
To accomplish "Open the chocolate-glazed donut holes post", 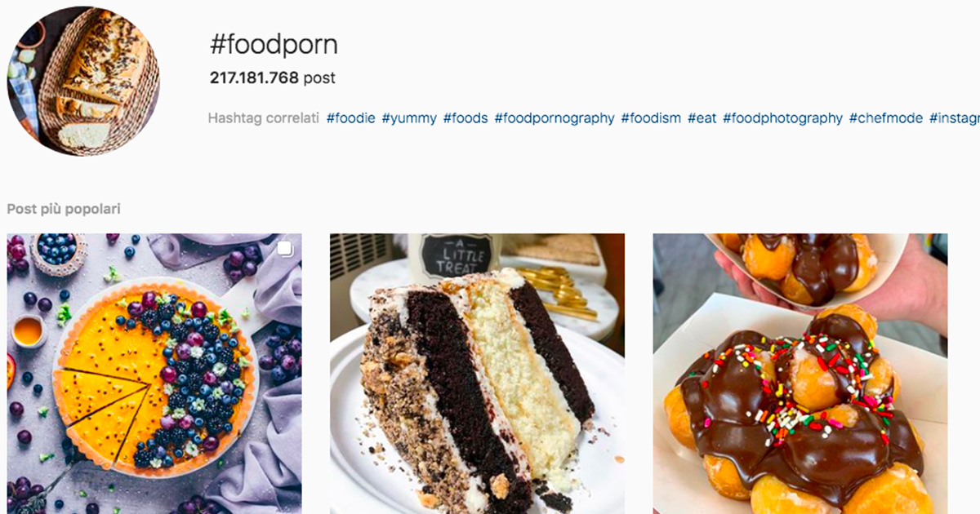I will [800, 374].
